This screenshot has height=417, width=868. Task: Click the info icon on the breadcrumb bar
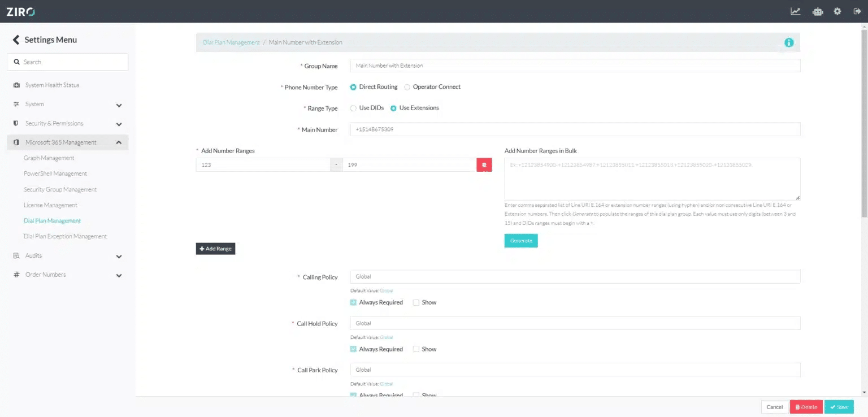789,42
